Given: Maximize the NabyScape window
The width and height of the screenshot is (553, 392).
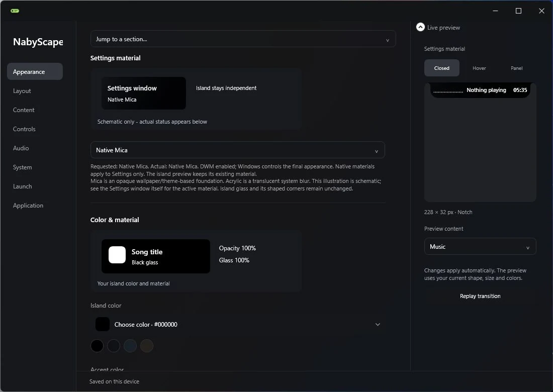Looking at the screenshot, I should (x=518, y=11).
